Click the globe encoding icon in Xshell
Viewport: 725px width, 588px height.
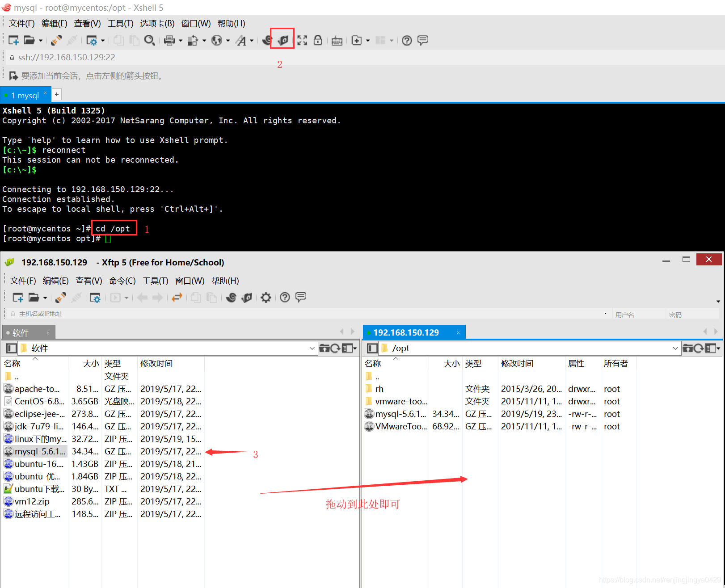tap(217, 40)
